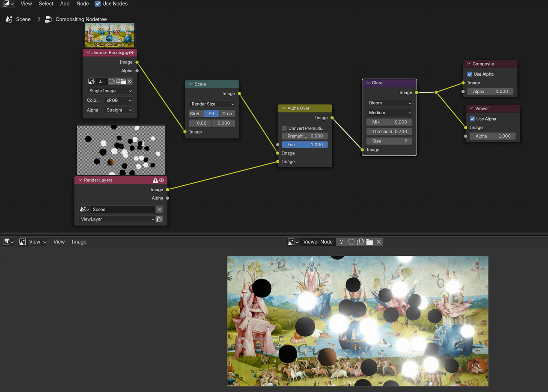Click the Viewer Node name field
Image resolution: width=548 pixels, height=392 pixels.
click(318, 242)
